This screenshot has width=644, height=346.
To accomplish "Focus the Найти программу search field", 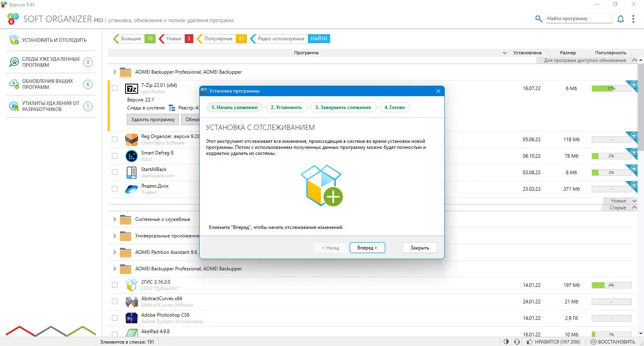I will 579,19.
